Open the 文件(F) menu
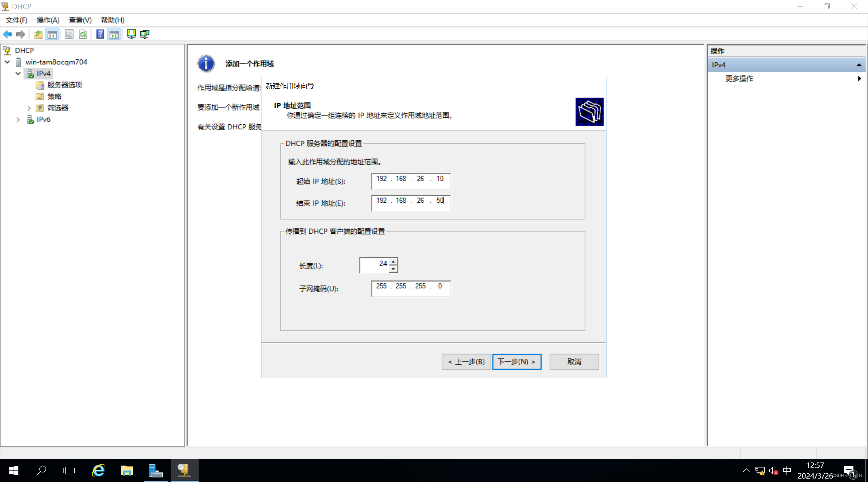 16,20
